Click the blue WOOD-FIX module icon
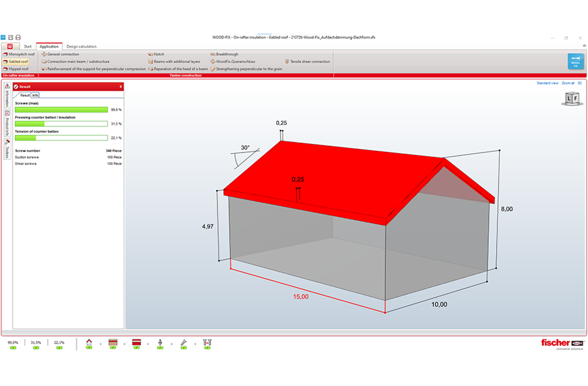The height and width of the screenshot is (386, 588). [575, 61]
